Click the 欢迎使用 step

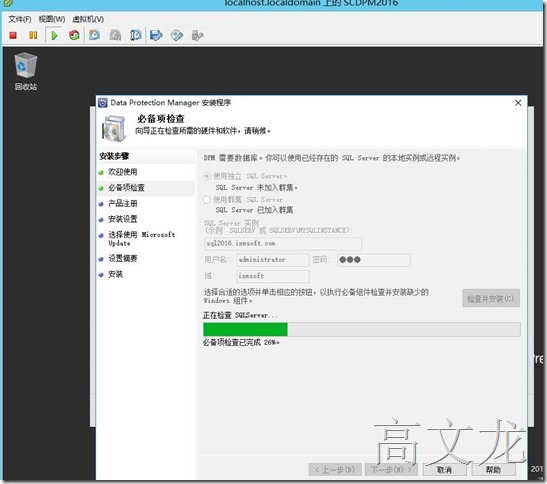(122, 172)
